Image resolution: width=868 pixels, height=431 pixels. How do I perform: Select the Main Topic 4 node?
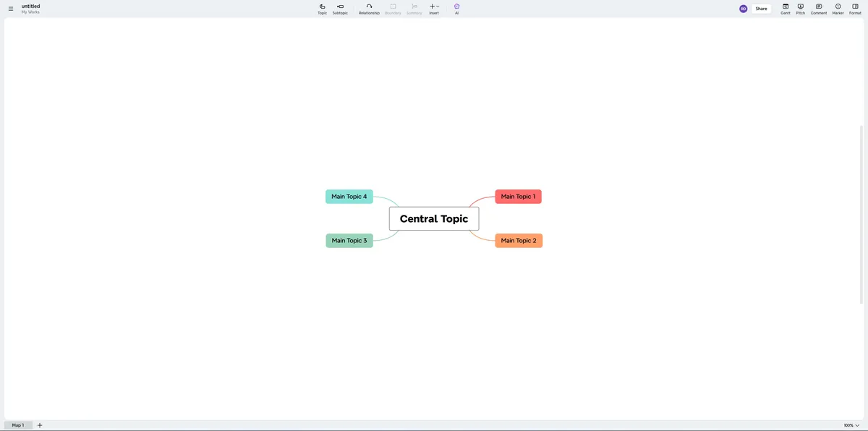(x=349, y=197)
